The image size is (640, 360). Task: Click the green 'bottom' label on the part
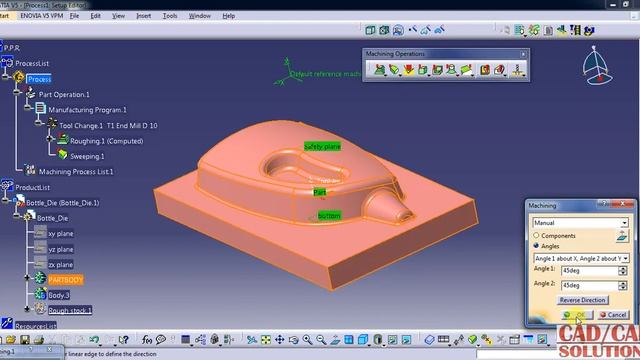point(329,216)
